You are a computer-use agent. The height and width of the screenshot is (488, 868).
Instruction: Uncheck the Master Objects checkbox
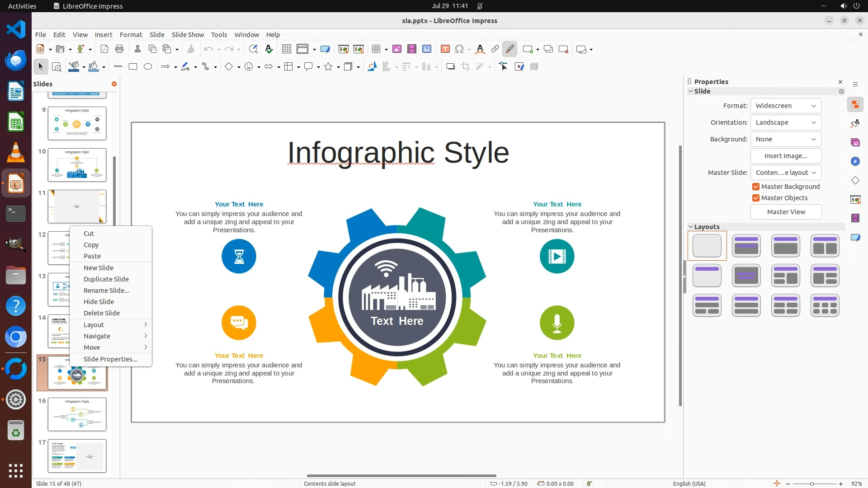click(755, 198)
